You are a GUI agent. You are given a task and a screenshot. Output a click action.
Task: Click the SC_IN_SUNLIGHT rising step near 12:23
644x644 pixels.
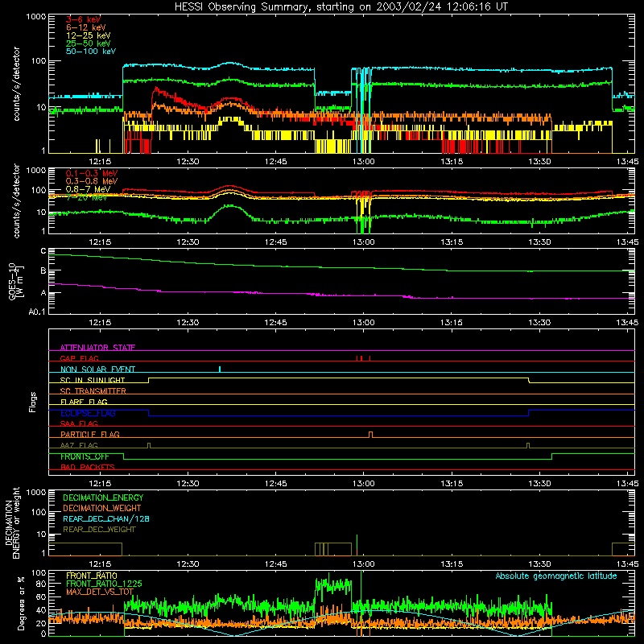149,380
